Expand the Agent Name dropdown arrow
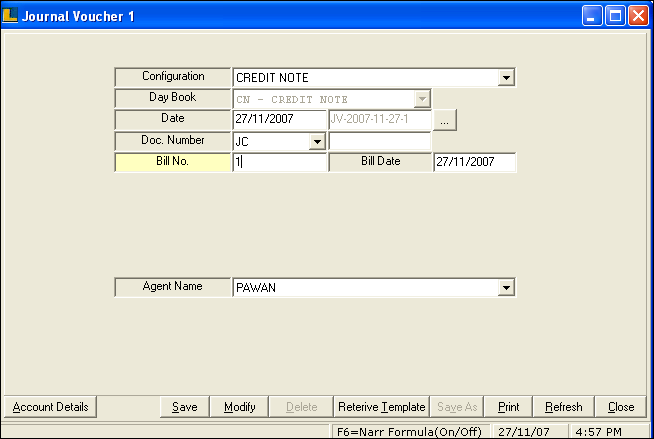The image size is (654, 439). (x=506, y=287)
